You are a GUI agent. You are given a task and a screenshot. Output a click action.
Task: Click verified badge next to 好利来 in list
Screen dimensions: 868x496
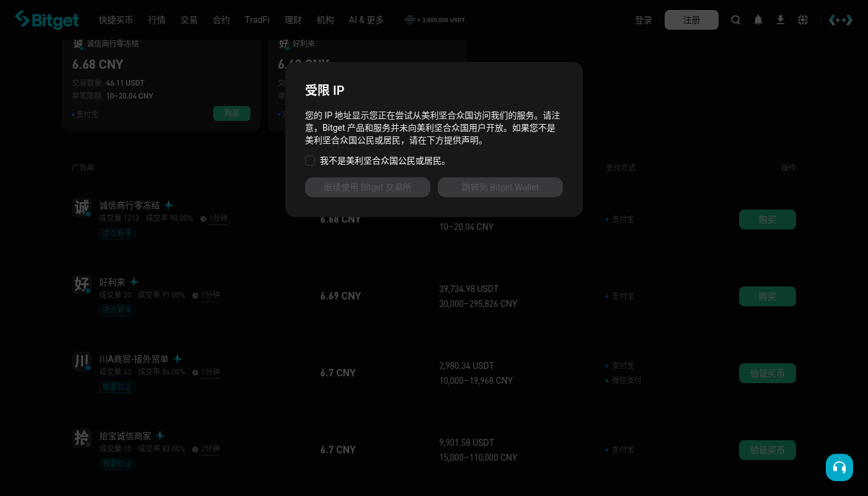tap(134, 282)
